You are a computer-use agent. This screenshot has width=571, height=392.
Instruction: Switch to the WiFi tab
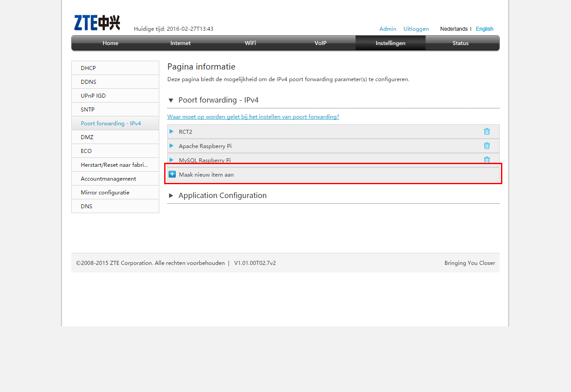click(250, 43)
